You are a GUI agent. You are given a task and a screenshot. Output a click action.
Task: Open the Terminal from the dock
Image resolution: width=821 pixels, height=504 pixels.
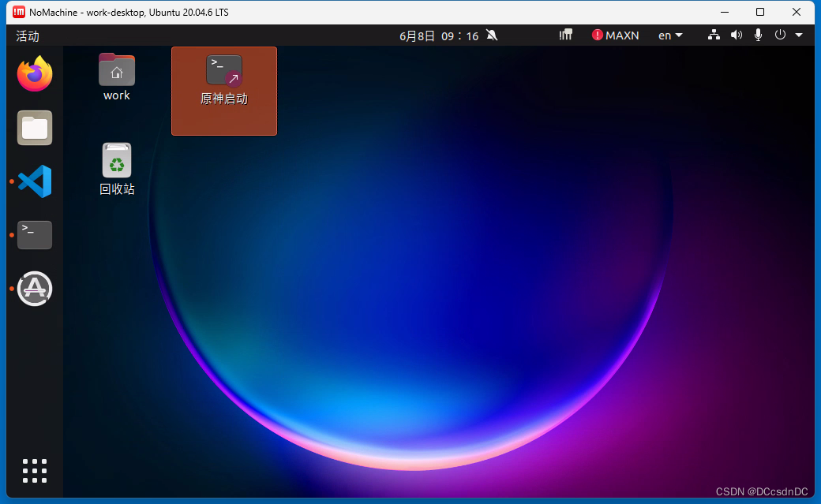coord(34,234)
